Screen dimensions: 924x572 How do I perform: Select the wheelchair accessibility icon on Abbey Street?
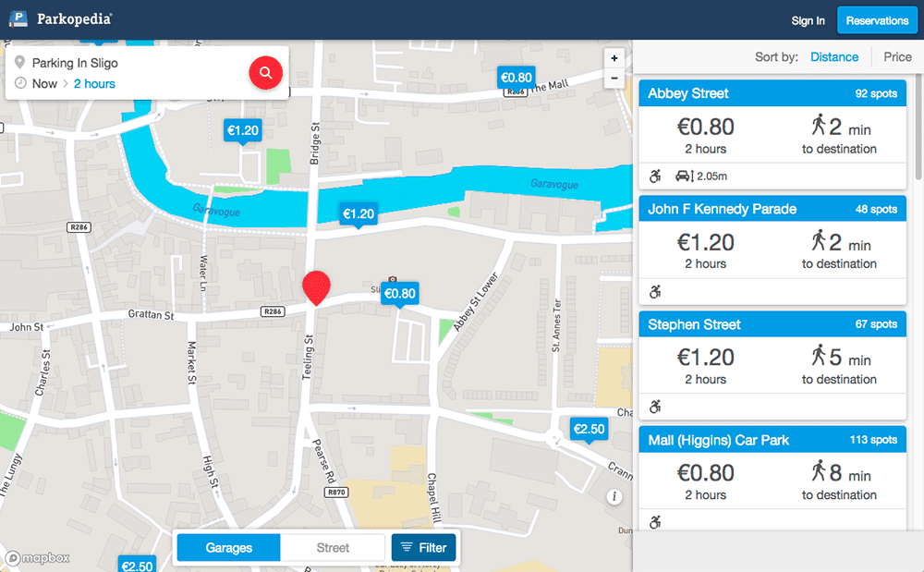click(654, 175)
